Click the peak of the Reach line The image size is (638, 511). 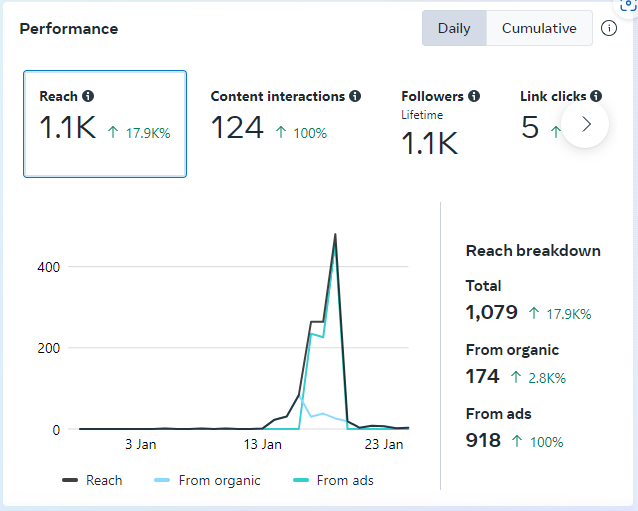coord(335,235)
